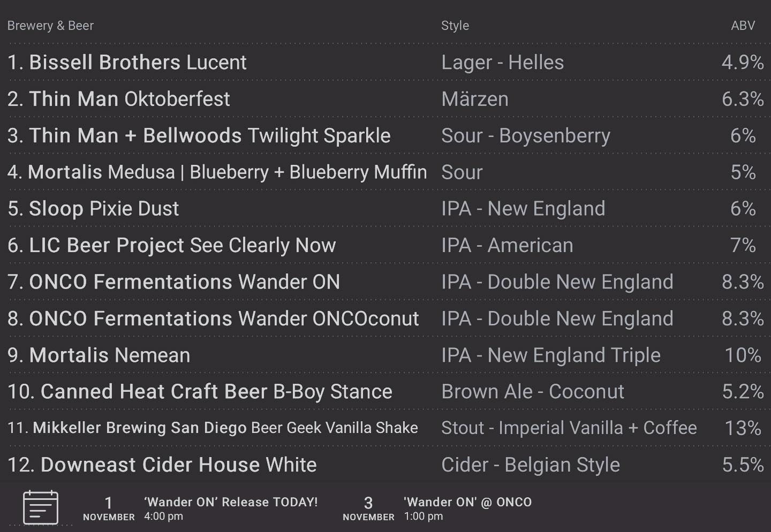The image size is (771, 532).
Task: Select Mikkeller Beer Geek Vanilla Shake
Action: point(385,428)
